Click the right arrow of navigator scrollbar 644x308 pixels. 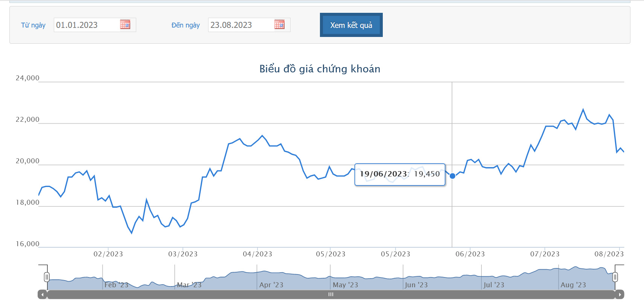click(620, 294)
